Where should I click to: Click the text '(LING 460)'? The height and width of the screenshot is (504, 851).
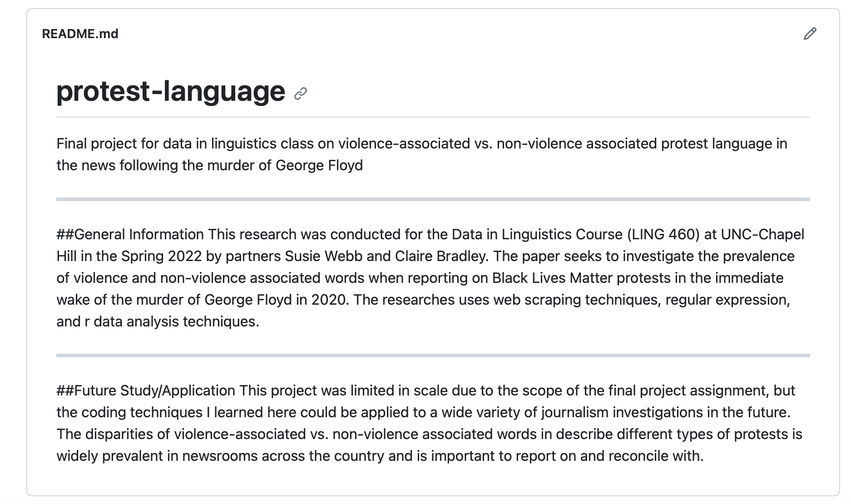pos(663,234)
